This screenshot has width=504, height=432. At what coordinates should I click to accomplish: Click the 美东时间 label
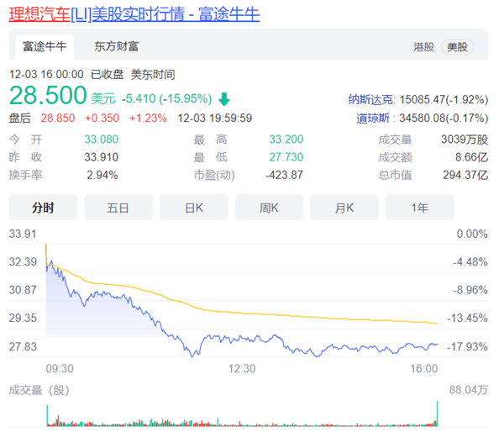coord(153,74)
